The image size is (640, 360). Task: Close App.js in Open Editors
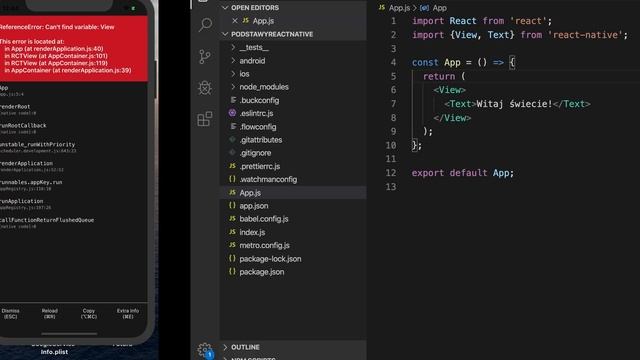[235, 20]
